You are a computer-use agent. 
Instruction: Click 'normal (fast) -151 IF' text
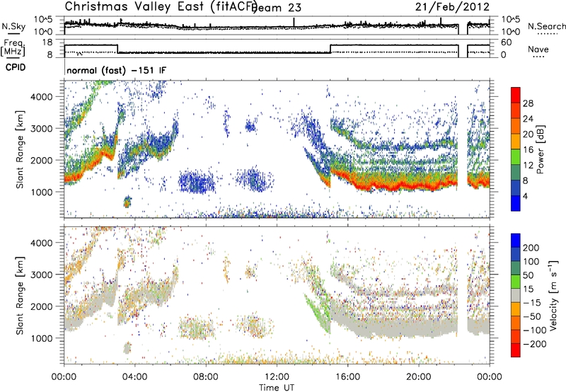pos(117,70)
